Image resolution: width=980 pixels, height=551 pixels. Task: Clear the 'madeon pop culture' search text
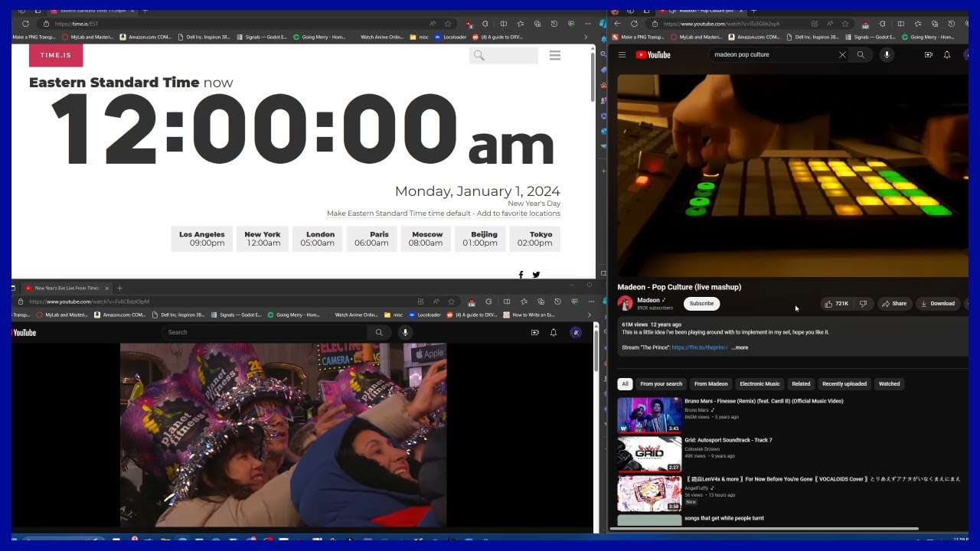coord(842,55)
